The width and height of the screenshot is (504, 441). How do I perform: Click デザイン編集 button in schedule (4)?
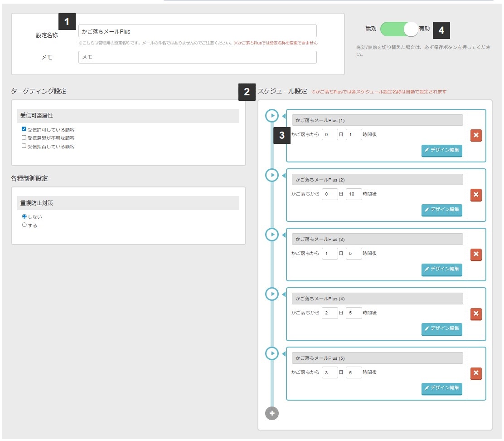tap(441, 328)
